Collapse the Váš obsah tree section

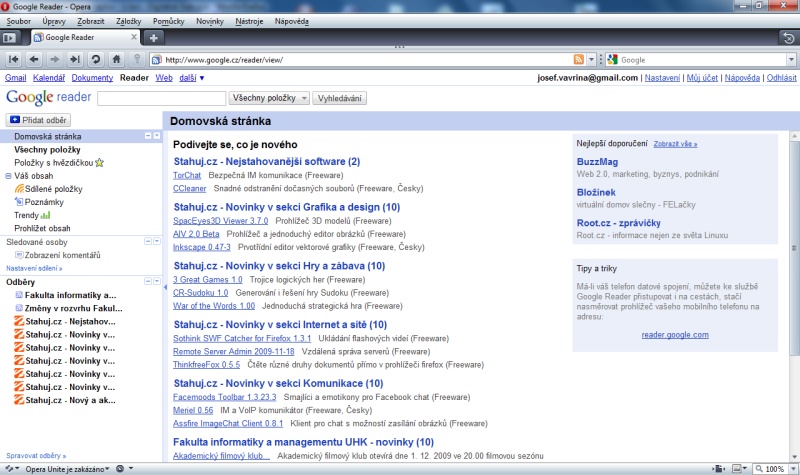(8, 176)
